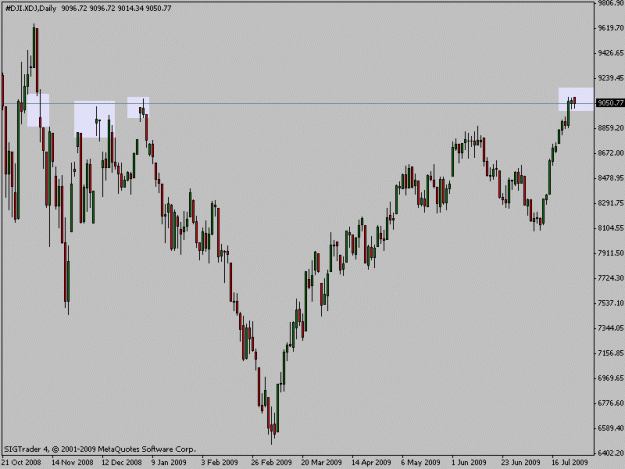Click the 6776.60 price axis label
Viewport: 625px width, 469px height.
click(610, 403)
